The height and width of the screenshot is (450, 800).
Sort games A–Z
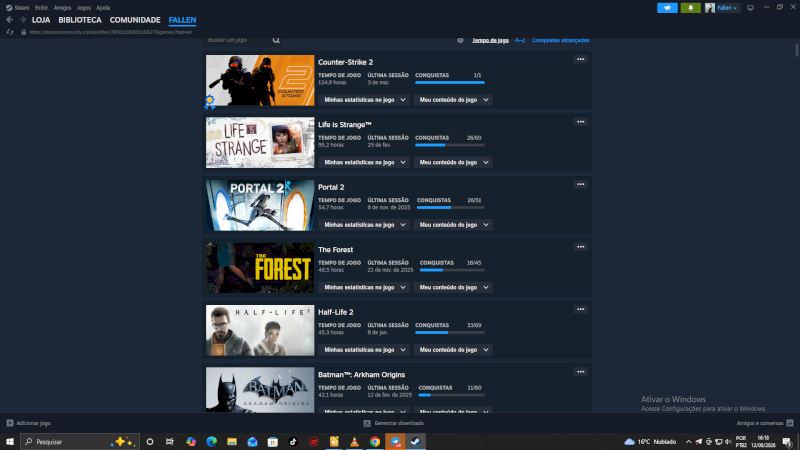tap(520, 40)
